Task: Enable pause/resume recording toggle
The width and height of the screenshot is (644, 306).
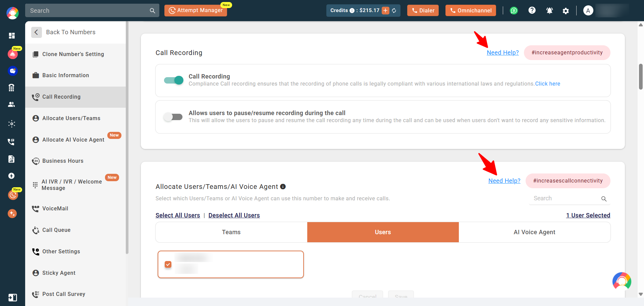Action: click(173, 117)
